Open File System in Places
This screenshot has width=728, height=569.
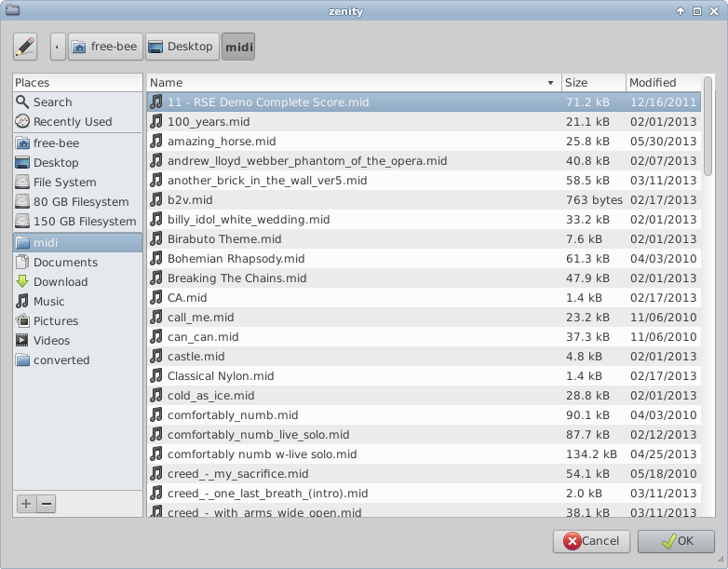click(x=77, y=183)
